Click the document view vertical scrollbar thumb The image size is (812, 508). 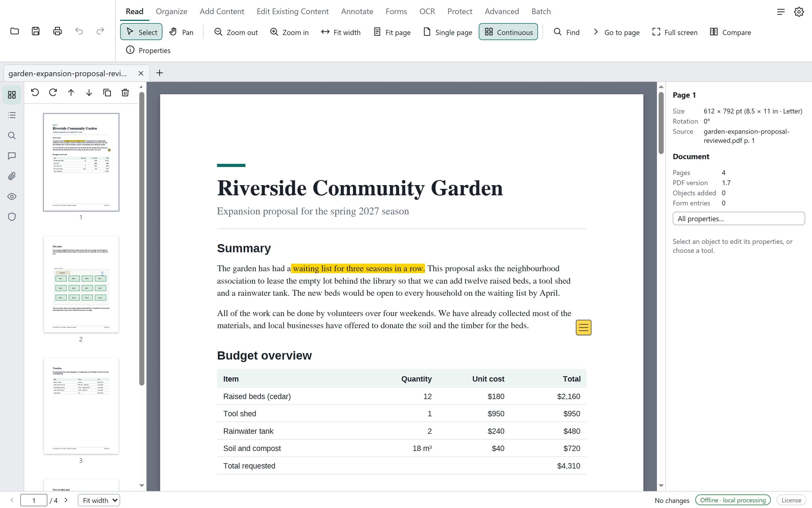[661, 123]
